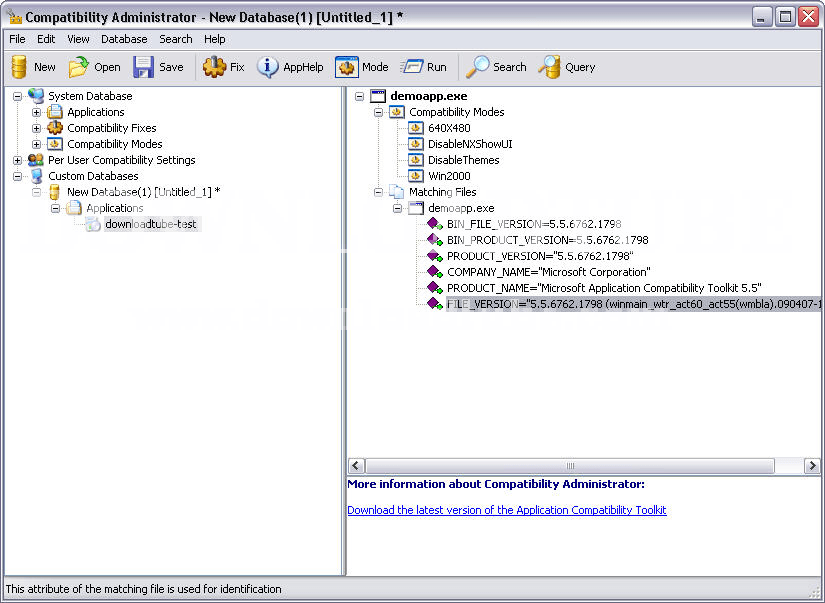Open AppHelp from the toolbar

(290, 67)
